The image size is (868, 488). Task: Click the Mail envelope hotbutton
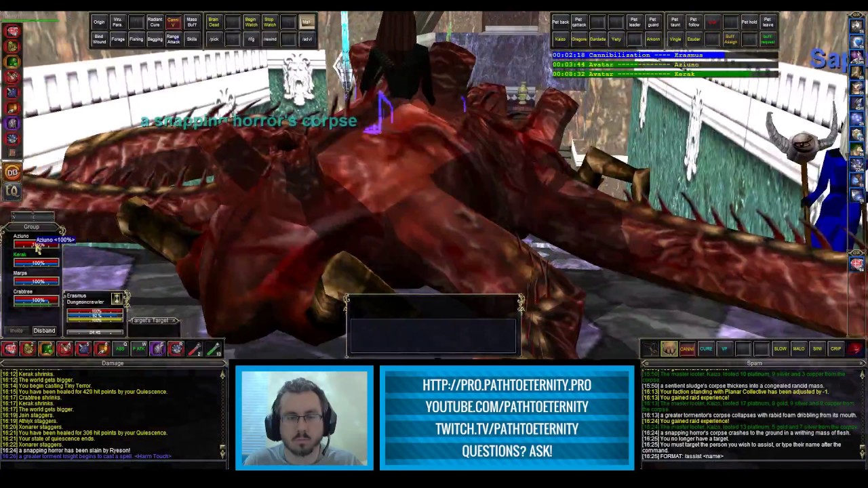tap(307, 22)
